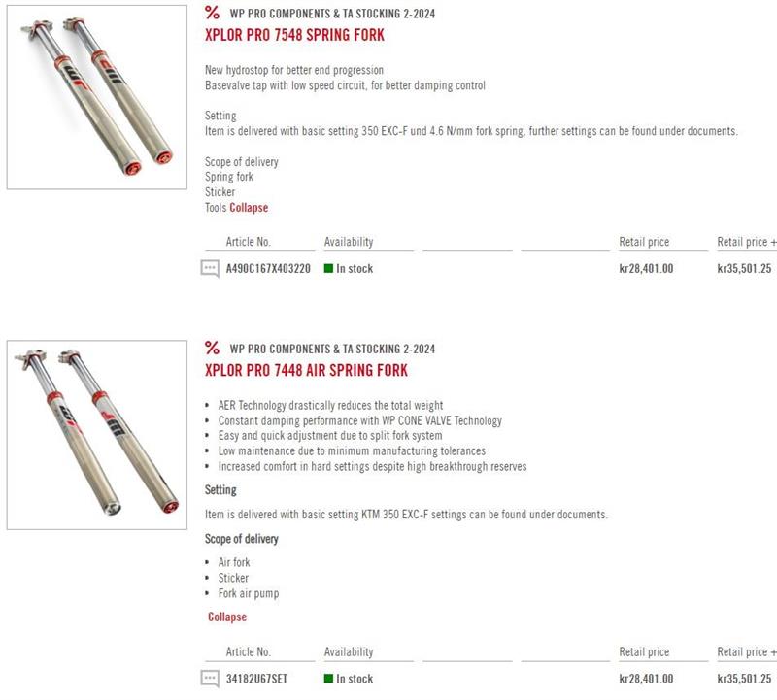This screenshot has height=700, width=777.
Task: Collapse the XPLOR PRO 7448 Air Spring Fork details
Action: tap(227, 617)
